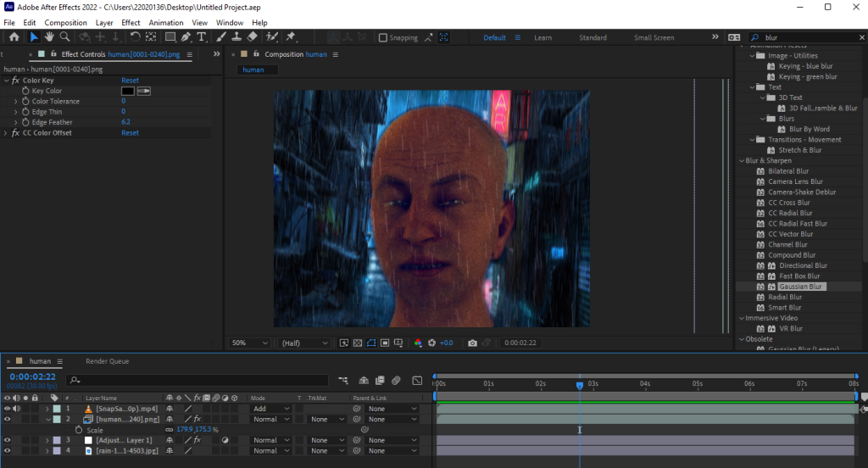The height and width of the screenshot is (468, 868).
Task: Open layer 1 Add blending mode dropdown
Action: point(271,409)
